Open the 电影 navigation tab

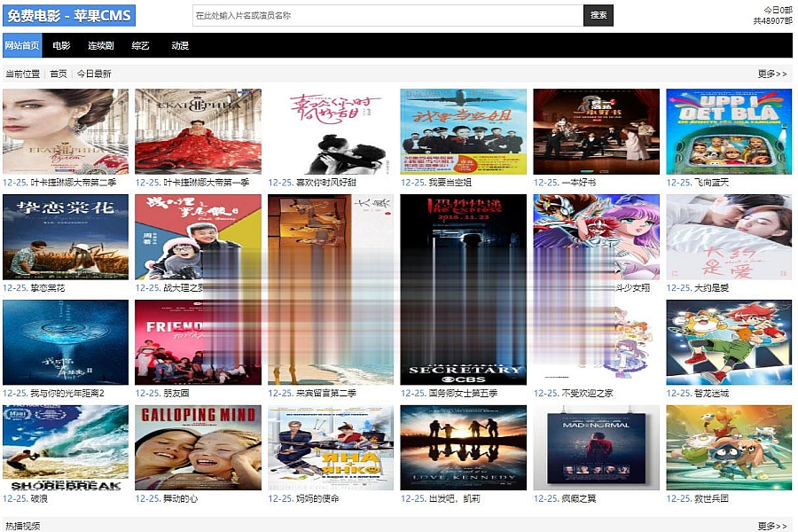coord(61,45)
